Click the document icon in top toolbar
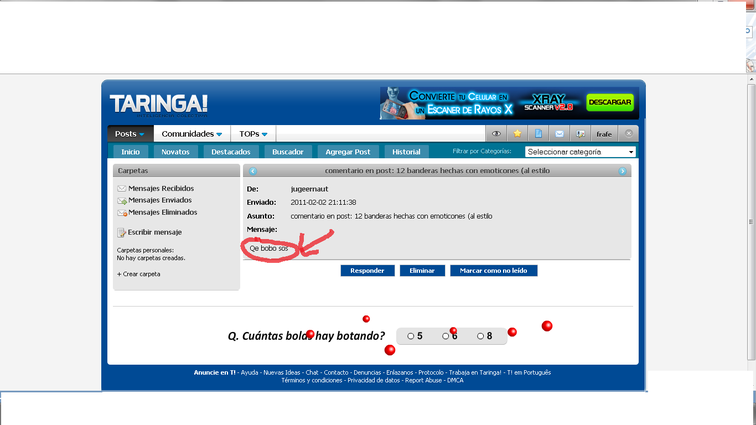 538,133
